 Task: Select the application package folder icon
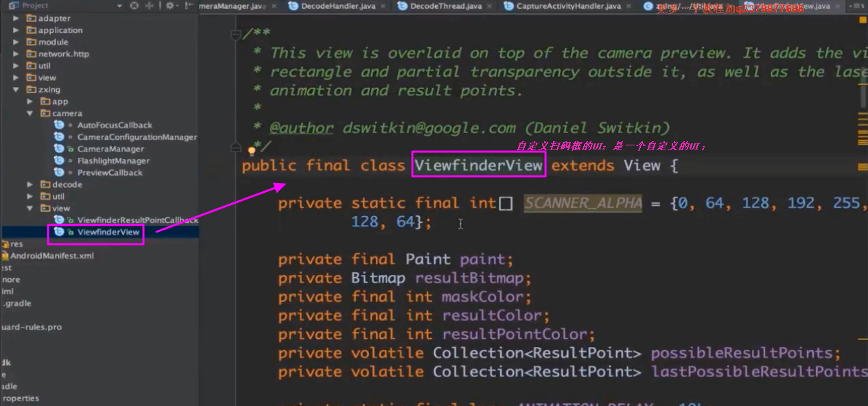[31, 30]
